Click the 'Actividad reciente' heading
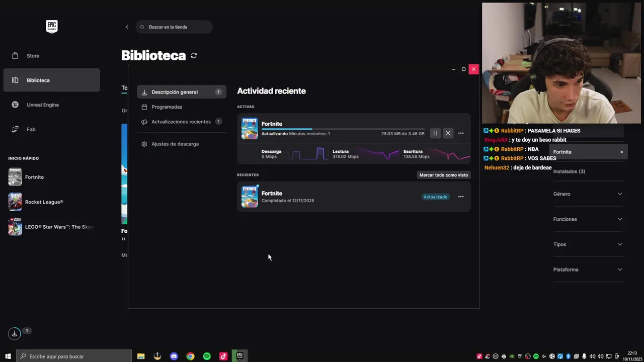This screenshot has height=362, width=644. tap(272, 91)
